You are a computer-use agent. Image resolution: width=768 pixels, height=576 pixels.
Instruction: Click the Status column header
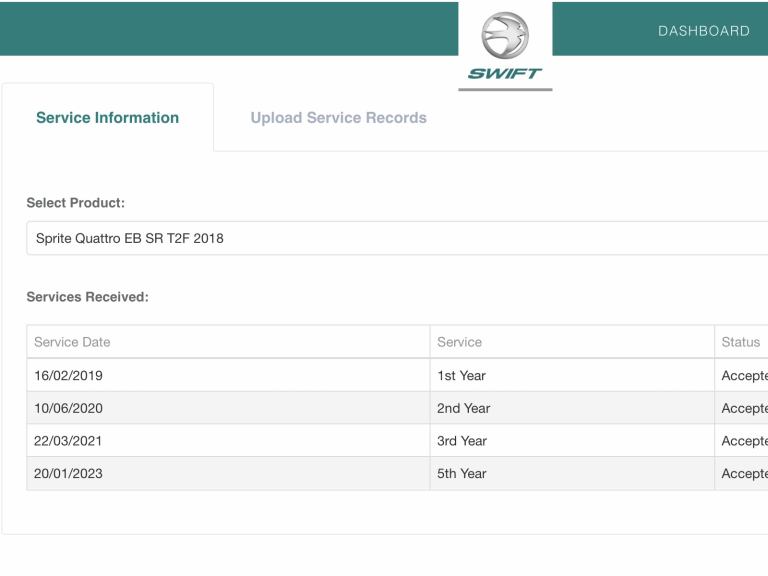740,342
